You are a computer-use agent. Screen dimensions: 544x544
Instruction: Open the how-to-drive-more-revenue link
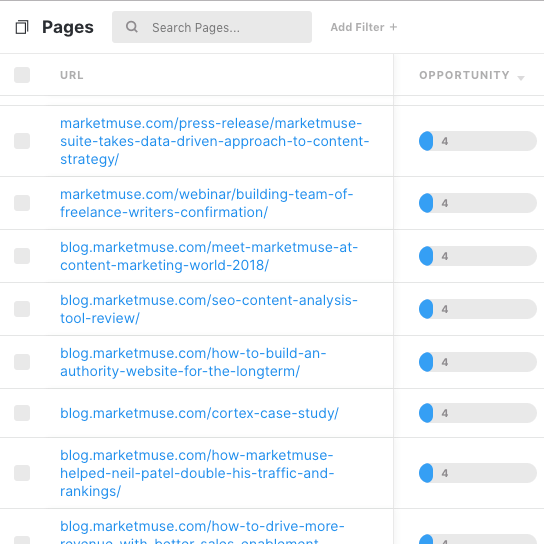pos(202,532)
